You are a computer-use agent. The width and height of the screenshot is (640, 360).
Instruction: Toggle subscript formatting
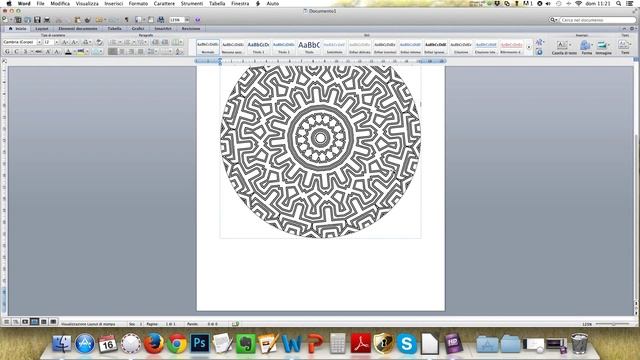tap(57, 52)
